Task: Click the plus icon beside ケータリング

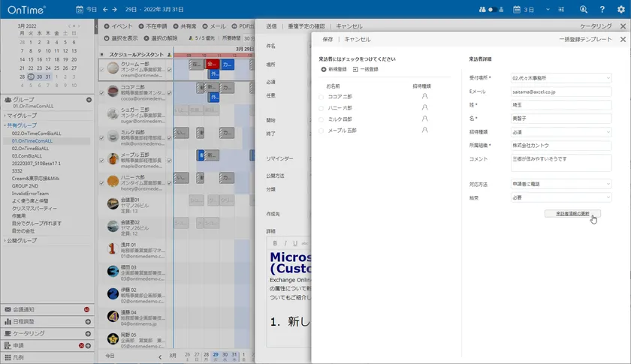Action: coord(88,333)
